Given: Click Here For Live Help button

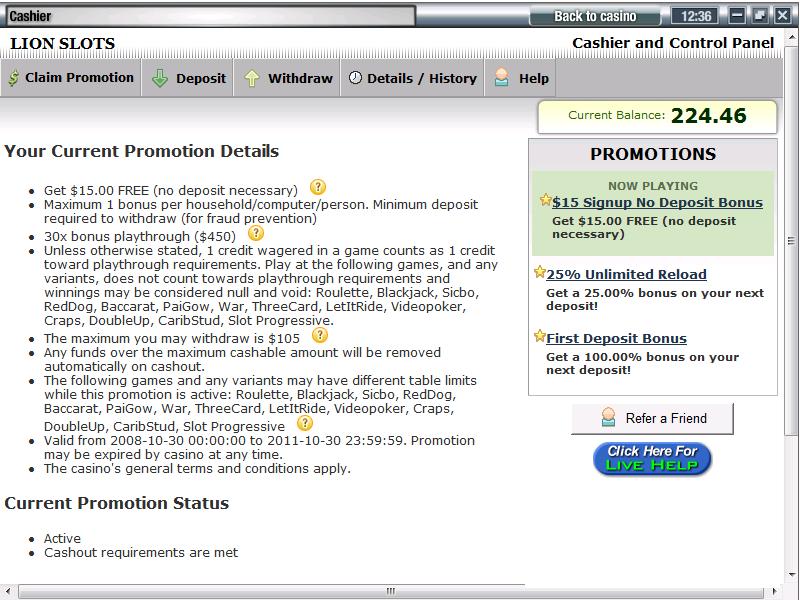Looking at the screenshot, I should [x=652, y=459].
